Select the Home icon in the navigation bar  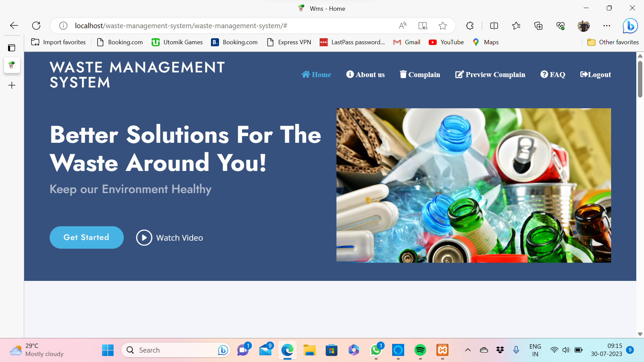coord(306,74)
